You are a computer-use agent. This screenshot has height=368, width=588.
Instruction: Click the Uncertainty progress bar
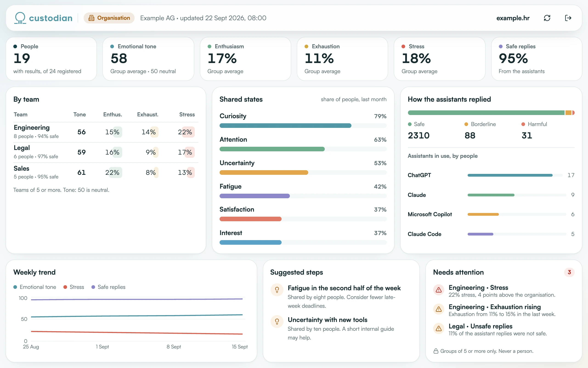click(303, 172)
